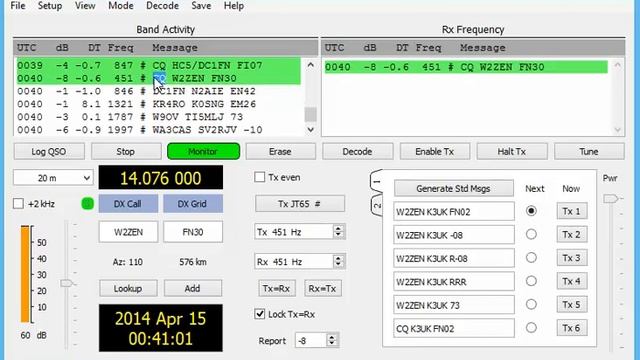The image size is (640, 360).
Task: Click the DX Grid label button
Action: pos(193,204)
